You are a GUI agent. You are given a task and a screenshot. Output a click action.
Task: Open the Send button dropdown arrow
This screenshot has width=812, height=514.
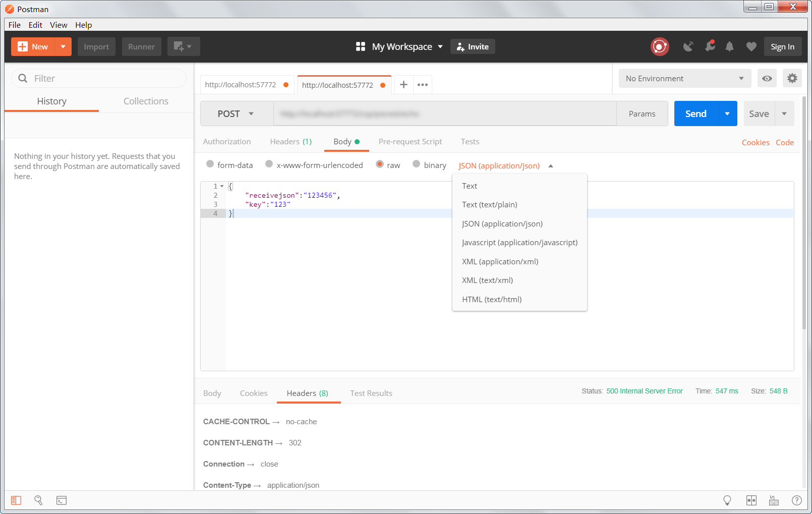click(727, 113)
